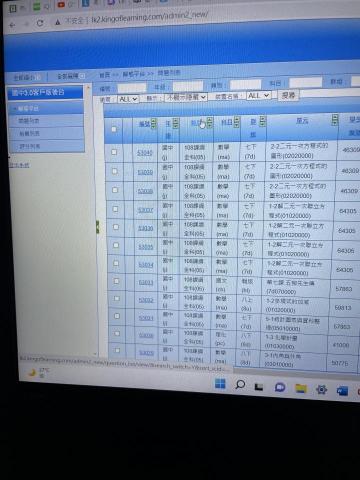
Task: Click the green splitter handle beside sidebar
Action: click(97, 227)
